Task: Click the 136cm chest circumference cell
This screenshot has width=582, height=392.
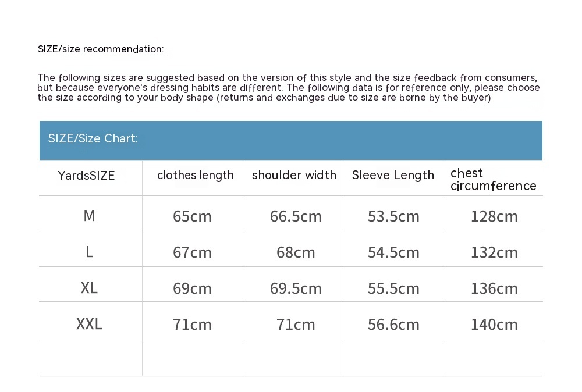Action: point(494,288)
